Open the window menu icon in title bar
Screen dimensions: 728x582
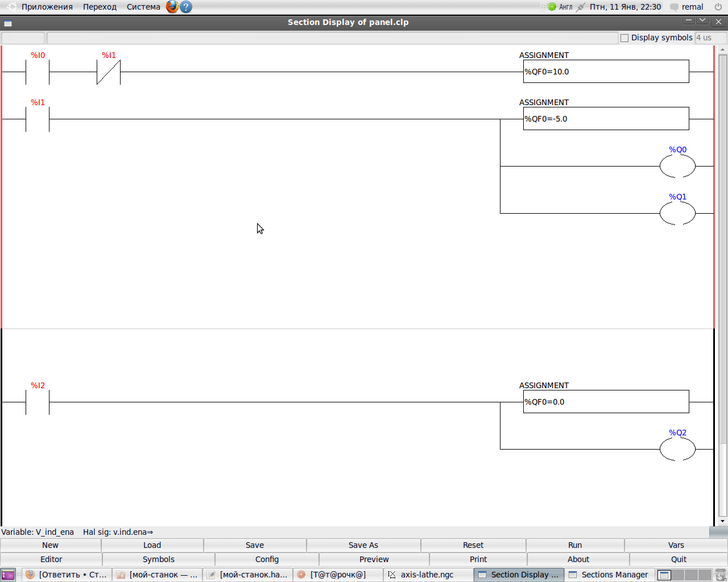(x=8, y=23)
